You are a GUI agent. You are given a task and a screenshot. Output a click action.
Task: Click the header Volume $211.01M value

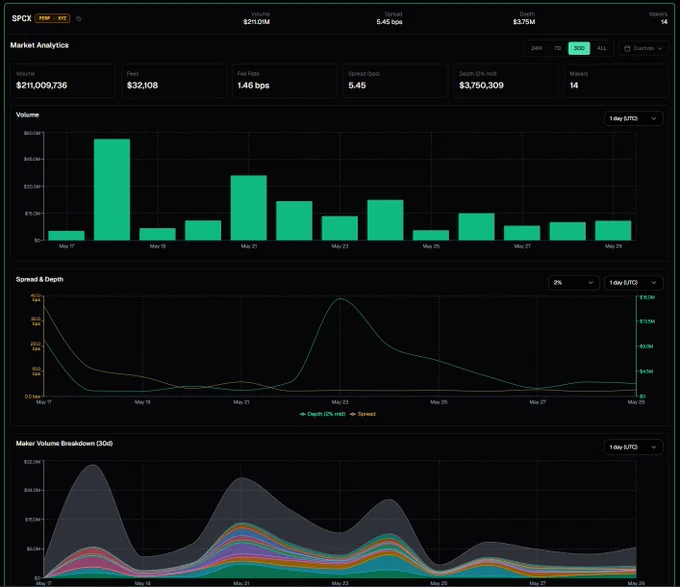click(256, 22)
